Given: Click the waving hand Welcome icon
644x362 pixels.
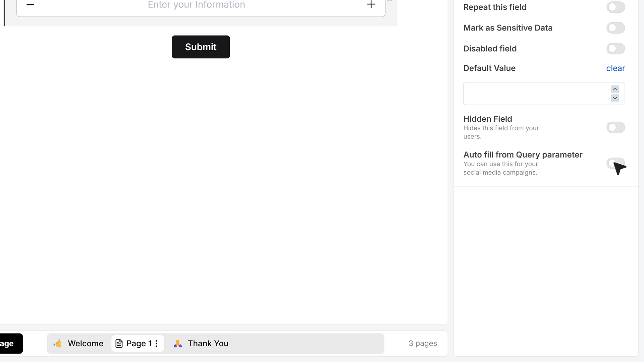Looking at the screenshot, I should coord(58,344).
